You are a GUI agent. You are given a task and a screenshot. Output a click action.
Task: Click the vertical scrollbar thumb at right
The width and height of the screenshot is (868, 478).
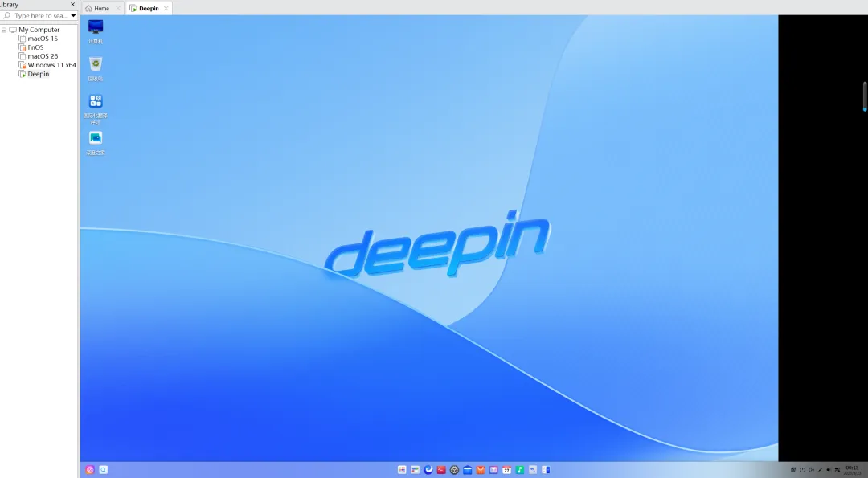pos(864,96)
